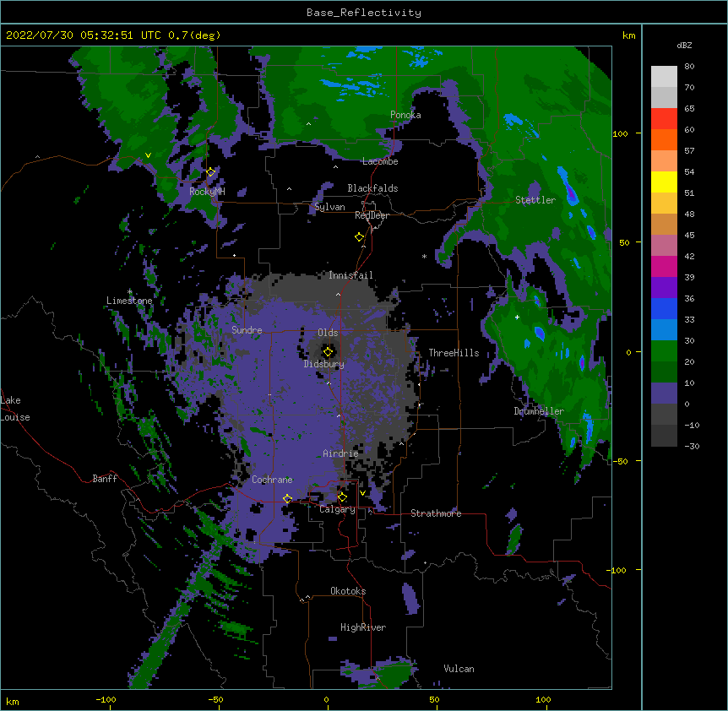Click the HighRiver town label
This screenshot has height=711, width=728.
coord(363,627)
